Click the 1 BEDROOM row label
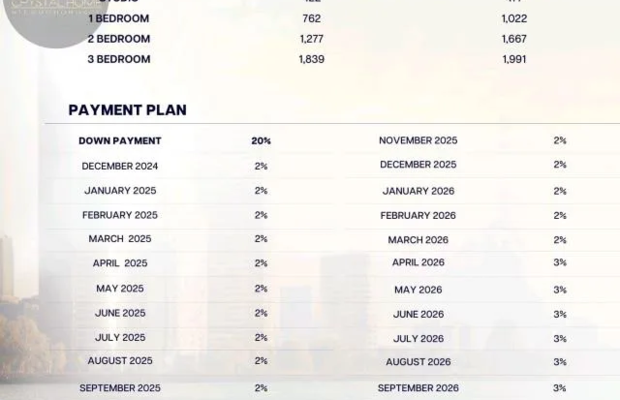This screenshot has height=400, width=620. (119, 19)
